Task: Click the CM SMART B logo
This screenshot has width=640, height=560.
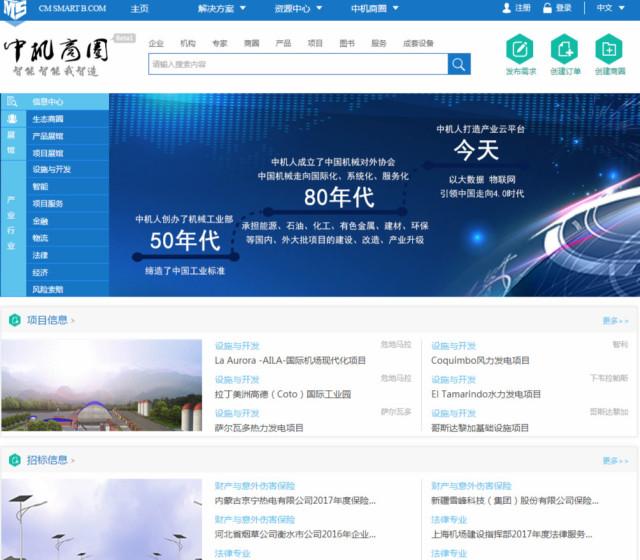Action: pos(15,9)
